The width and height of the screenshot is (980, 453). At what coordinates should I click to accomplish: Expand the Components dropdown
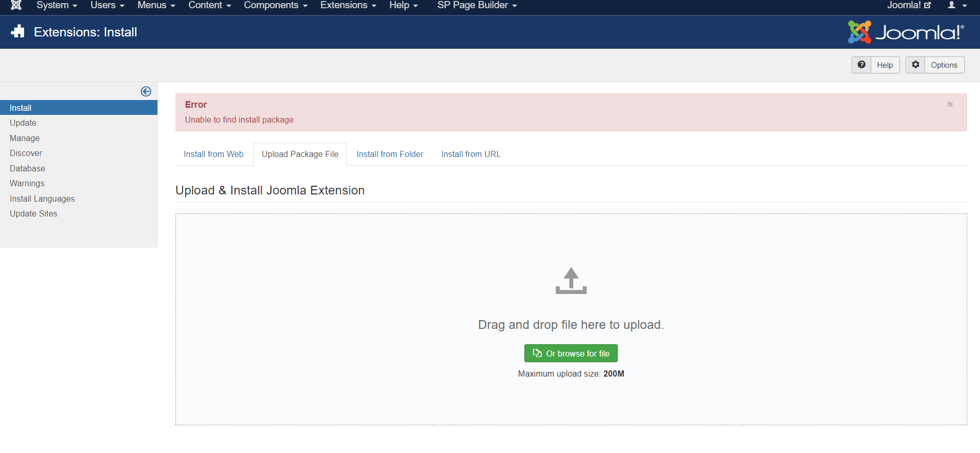tap(276, 5)
